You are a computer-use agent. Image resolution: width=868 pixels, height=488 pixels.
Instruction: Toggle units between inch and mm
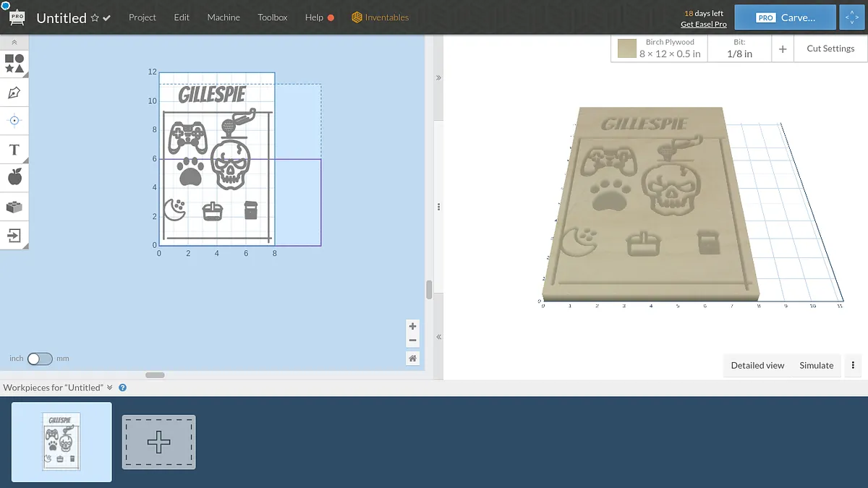(x=40, y=359)
